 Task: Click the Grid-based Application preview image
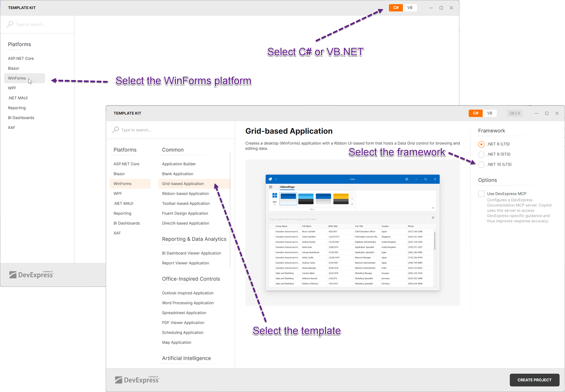[353, 232]
